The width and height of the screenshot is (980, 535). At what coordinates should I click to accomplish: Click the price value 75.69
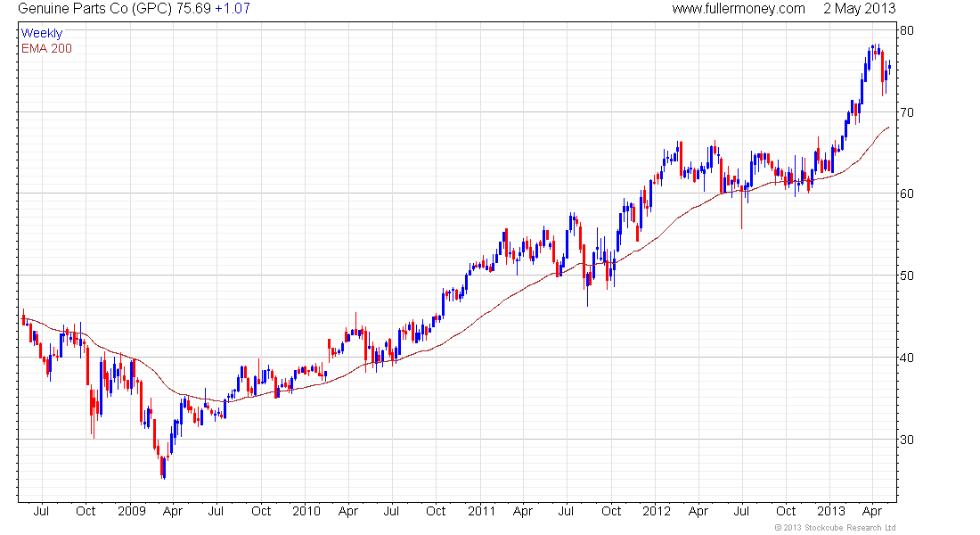coord(193,9)
